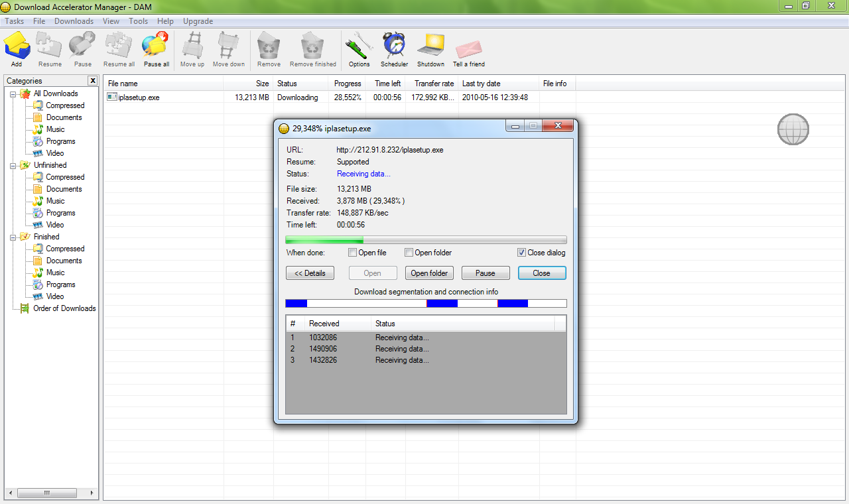This screenshot has height=504, width=849.
Task: Select Programs icon under Finished
Action: pos(38,284)
